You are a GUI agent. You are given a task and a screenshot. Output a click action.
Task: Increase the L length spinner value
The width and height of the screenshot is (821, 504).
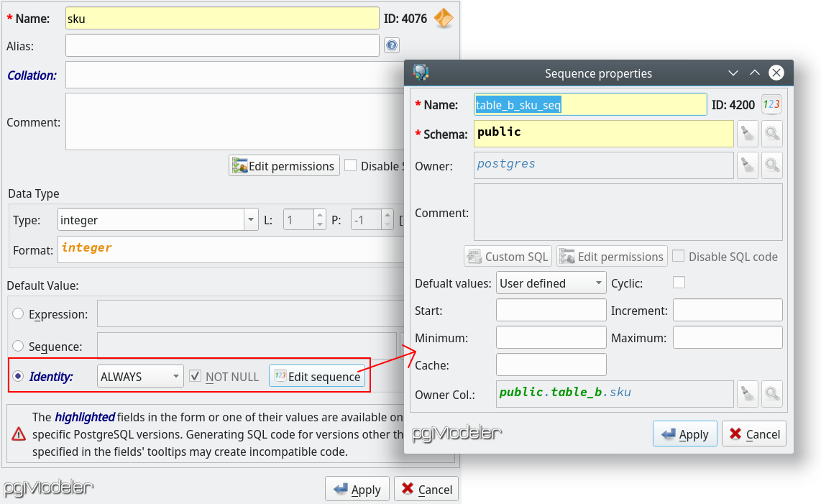[320, 215]
